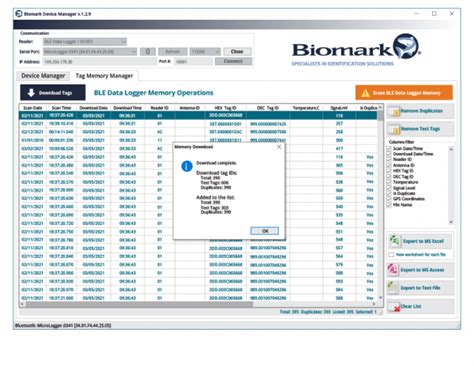Toggle the Temperature column filter

[x=389, y=182]
